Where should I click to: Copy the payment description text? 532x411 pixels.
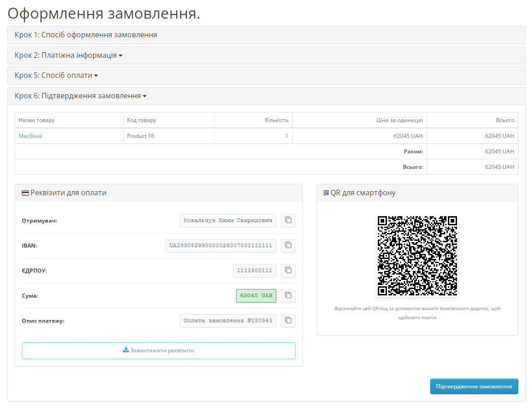288,320
